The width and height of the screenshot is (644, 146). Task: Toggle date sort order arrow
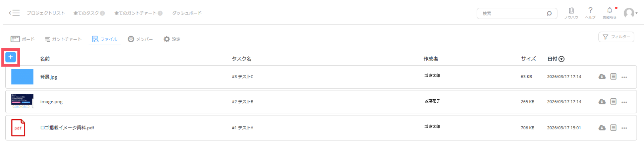561,59
